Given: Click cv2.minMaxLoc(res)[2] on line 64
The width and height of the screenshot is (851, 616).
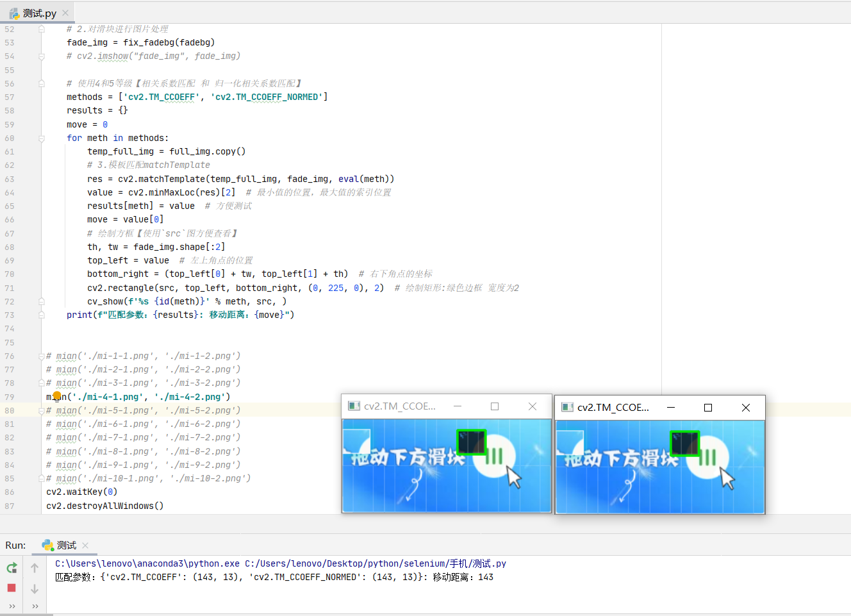Looking at the screenshot, I should [x=182, y=192].
